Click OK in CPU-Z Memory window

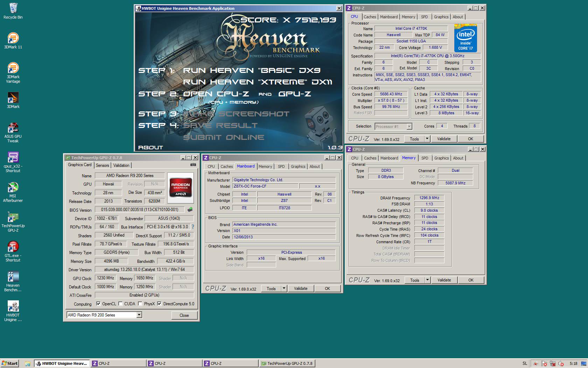tap(471, 280)
